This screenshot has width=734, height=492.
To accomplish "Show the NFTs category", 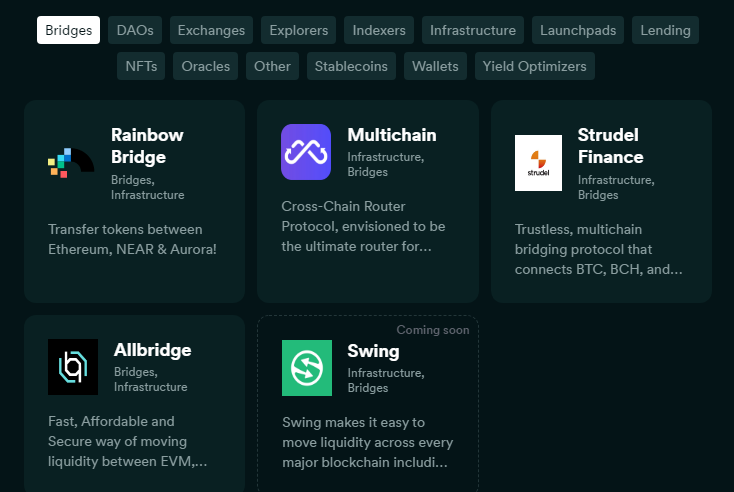I will coord(141,66).
